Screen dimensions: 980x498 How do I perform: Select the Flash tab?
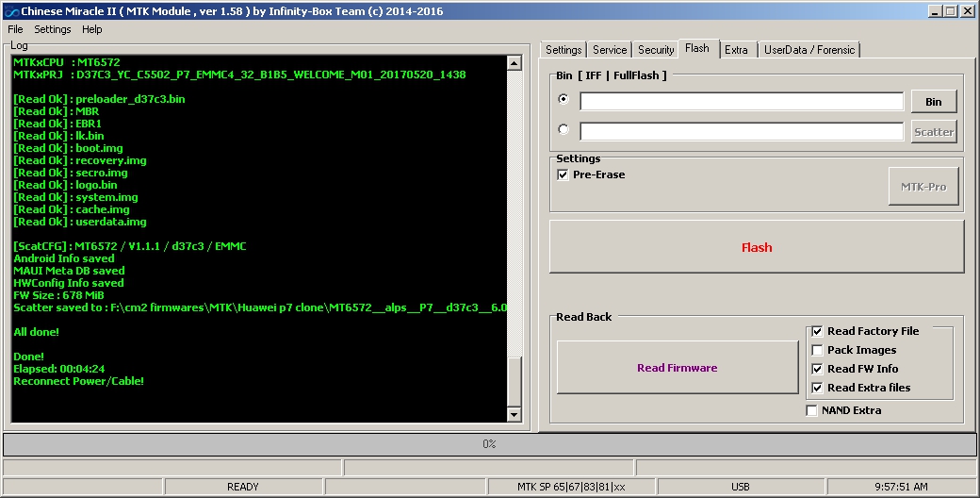point(697,48)
